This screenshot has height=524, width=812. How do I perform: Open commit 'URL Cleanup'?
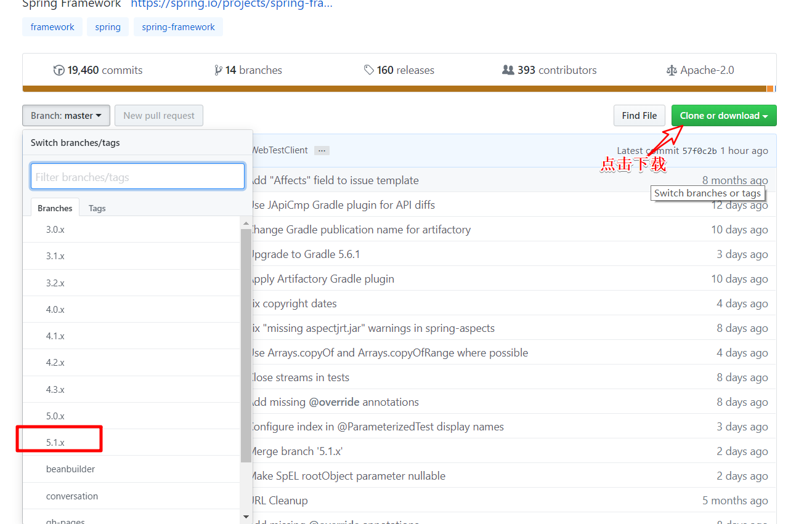pyautogui.click(x=279, y=501)
